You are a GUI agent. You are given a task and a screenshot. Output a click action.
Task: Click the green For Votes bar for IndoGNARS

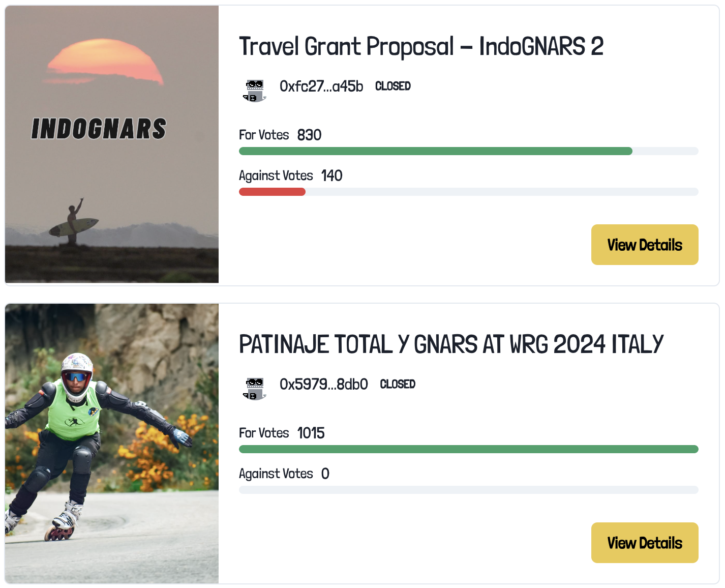coord(435,151)
